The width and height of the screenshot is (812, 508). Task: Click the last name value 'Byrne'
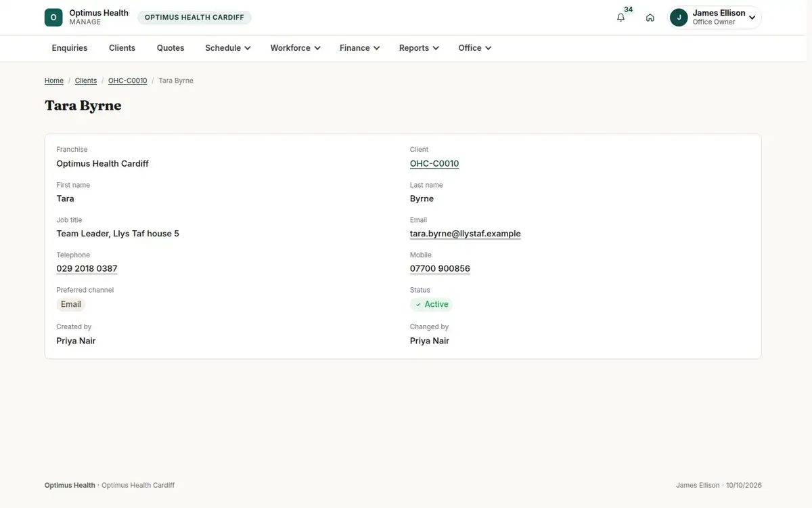click(x=422, y=198)
